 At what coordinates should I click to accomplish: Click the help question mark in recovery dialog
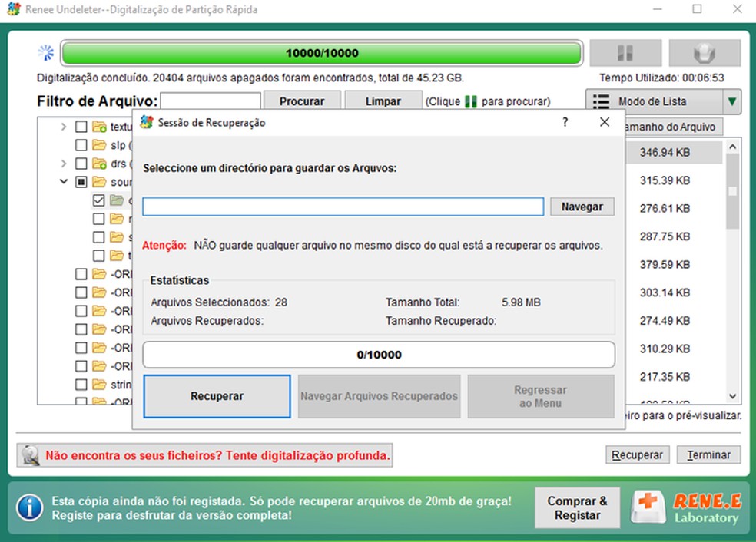point(565,122)
